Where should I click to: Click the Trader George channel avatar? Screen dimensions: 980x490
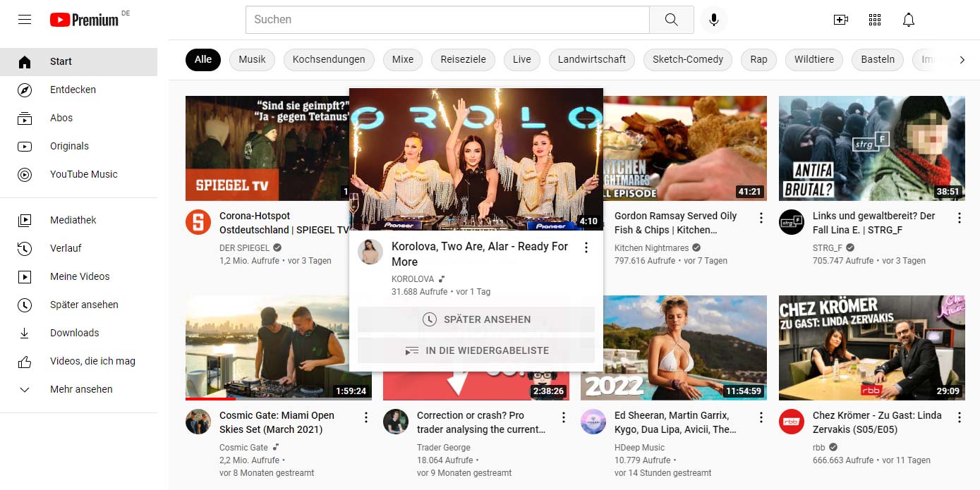pos(396,422)
